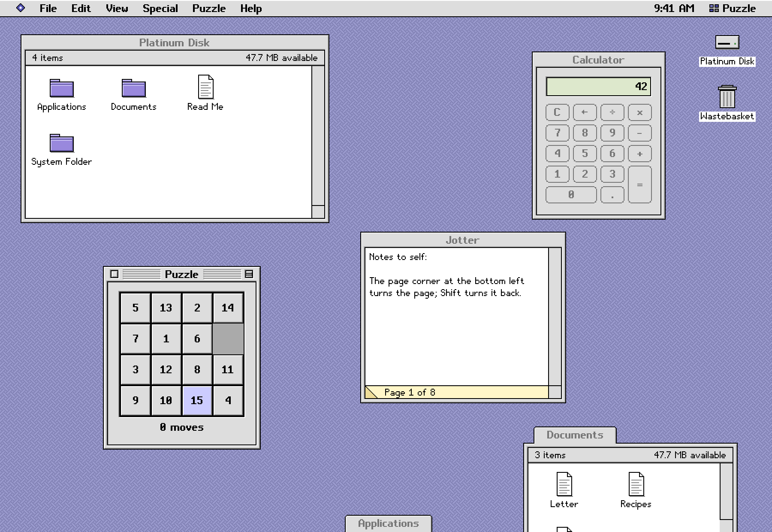This screenshot has width=772, height=532.
Task: Click the diamond system menu icon
Action: point(20,8)
